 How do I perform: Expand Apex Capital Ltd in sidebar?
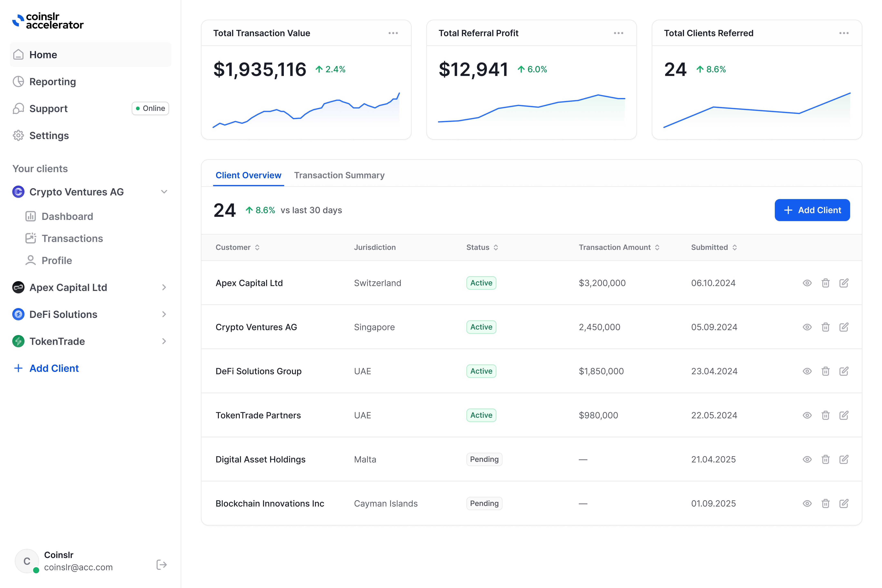164,287
